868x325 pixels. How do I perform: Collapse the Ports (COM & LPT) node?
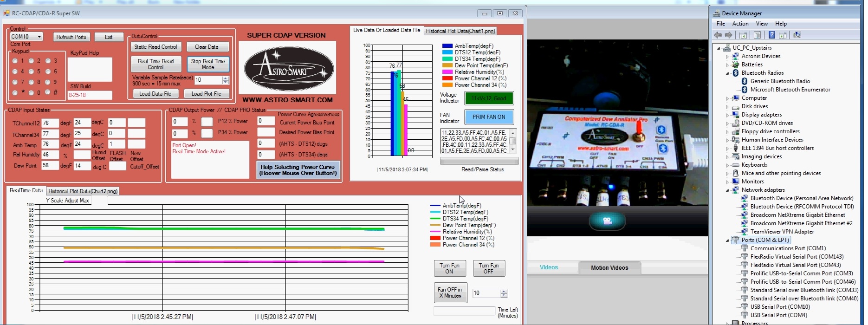coord(727,240)
